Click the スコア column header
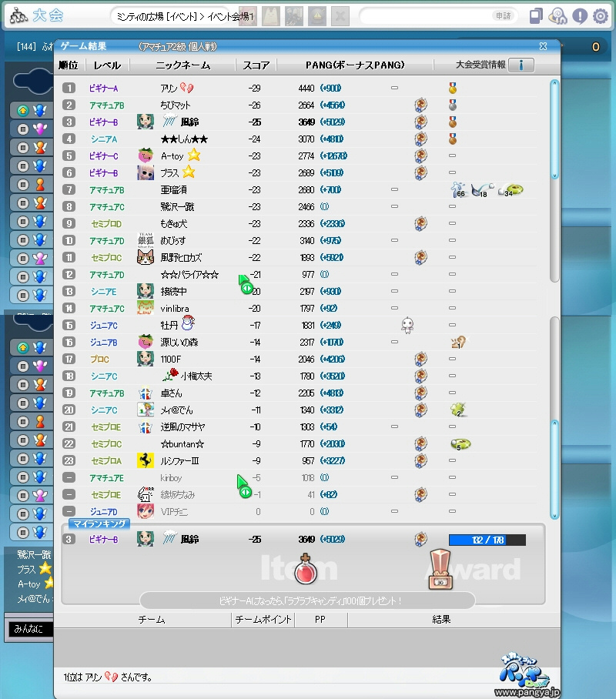 pyautogui.click(x=256, y=65)
